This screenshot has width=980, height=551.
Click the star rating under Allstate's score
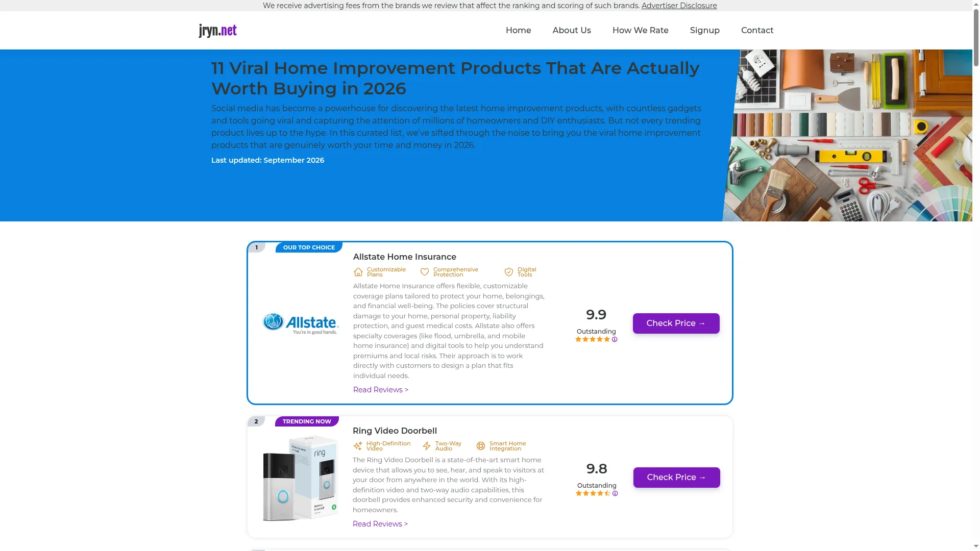(593, 339)
